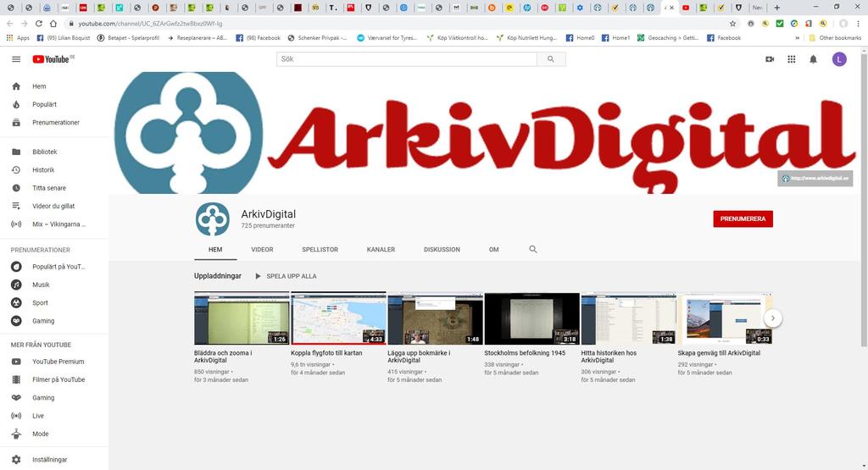Bookmark this page with the star
This screenshot has height=470, width=868.
point(732,24)
